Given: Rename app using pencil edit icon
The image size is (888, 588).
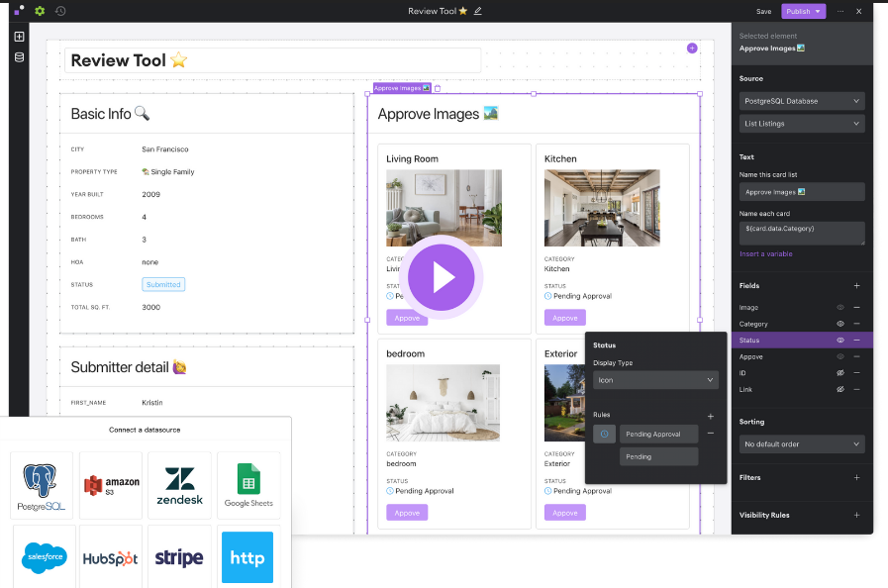Looking at the screenshot, I should 478,11.
